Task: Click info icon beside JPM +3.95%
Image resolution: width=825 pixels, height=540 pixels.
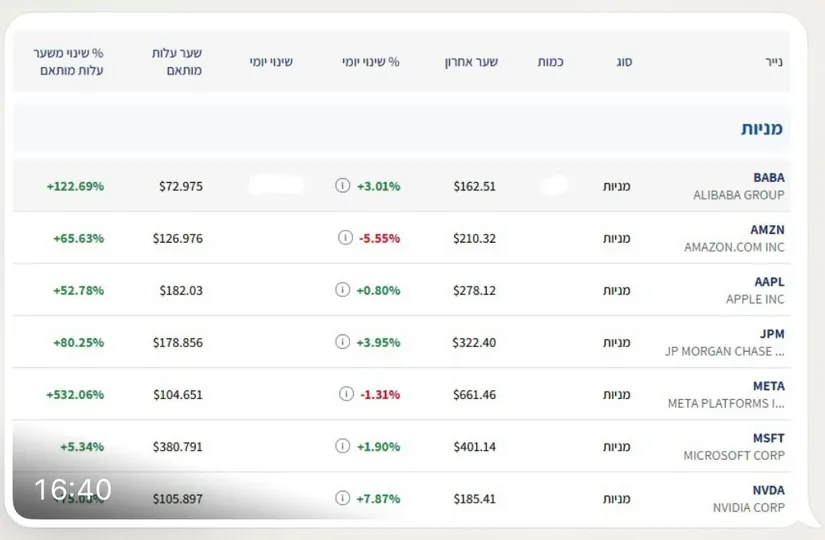Action: [343, 342]
